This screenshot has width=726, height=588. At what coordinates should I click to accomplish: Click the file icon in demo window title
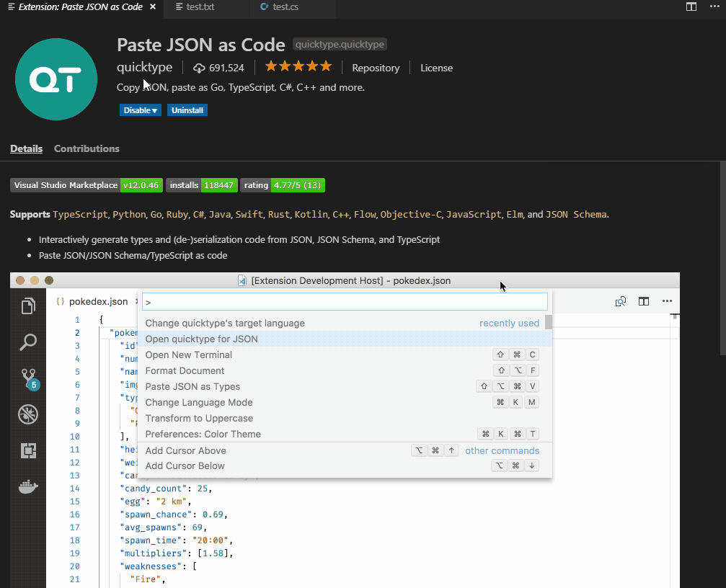[x=242, y=280]
